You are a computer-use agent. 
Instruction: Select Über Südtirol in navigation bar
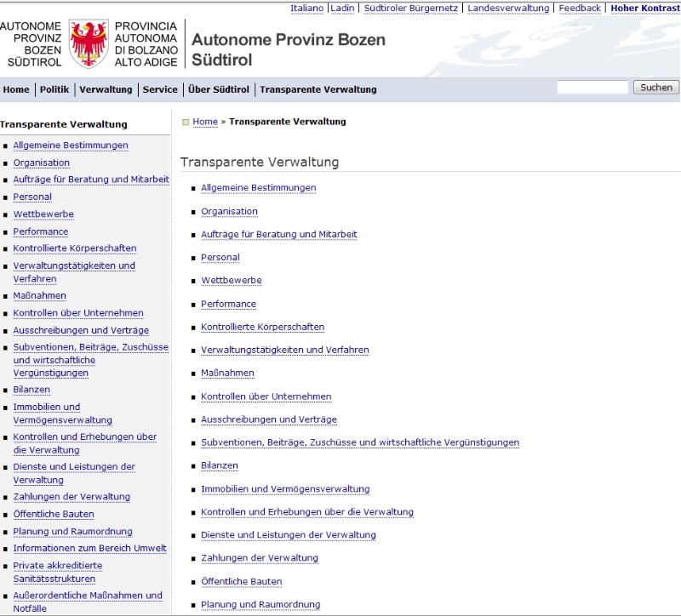click(219, 89)
